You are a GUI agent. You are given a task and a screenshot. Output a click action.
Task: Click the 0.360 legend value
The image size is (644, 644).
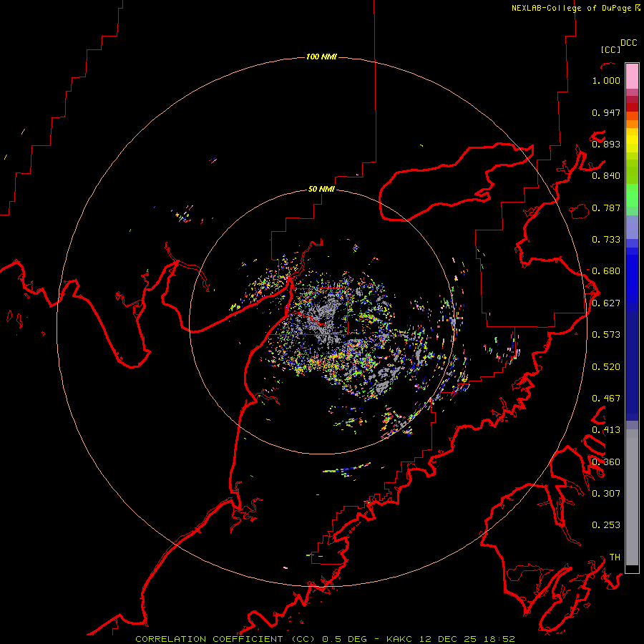coord(606,462)
